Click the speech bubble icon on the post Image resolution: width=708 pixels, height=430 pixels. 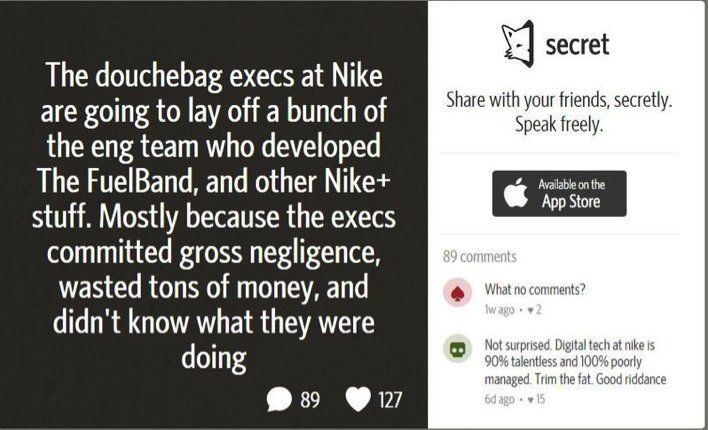(280, 400)
